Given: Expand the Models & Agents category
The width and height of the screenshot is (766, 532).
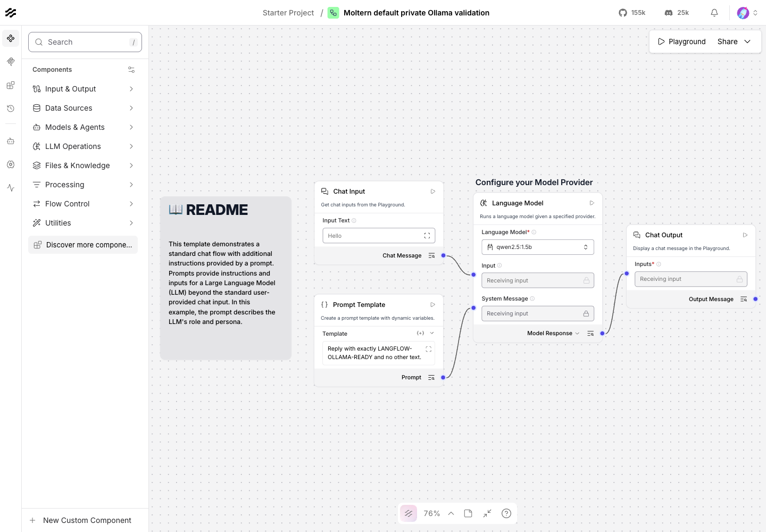Looking at the screenshot, I should tap(83, 127).
